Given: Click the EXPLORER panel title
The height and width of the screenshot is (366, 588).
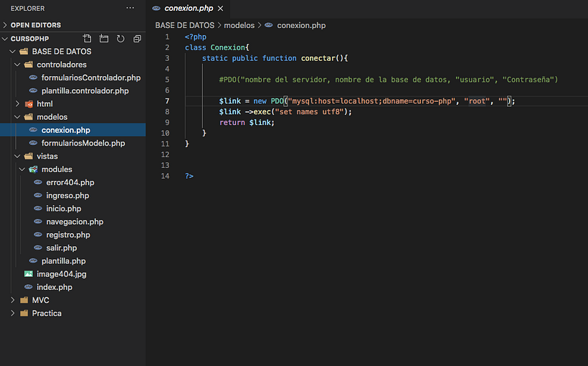Looking at the screenshot, I should coord(27,9).
